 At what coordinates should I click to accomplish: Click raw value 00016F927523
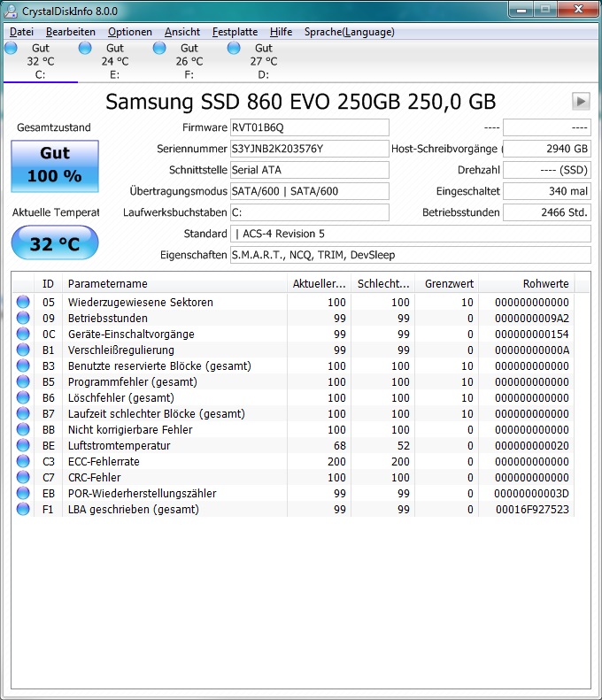pyautogui.click(x=532, y=510)
